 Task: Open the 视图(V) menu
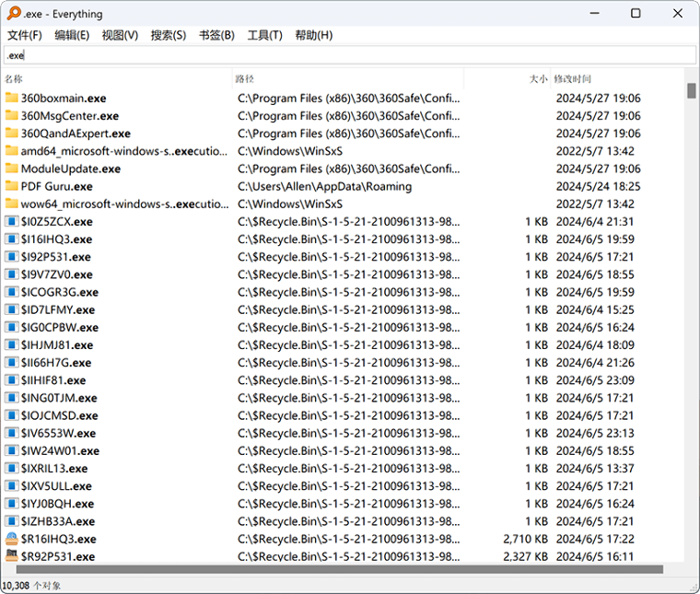[x=120, y=35]
